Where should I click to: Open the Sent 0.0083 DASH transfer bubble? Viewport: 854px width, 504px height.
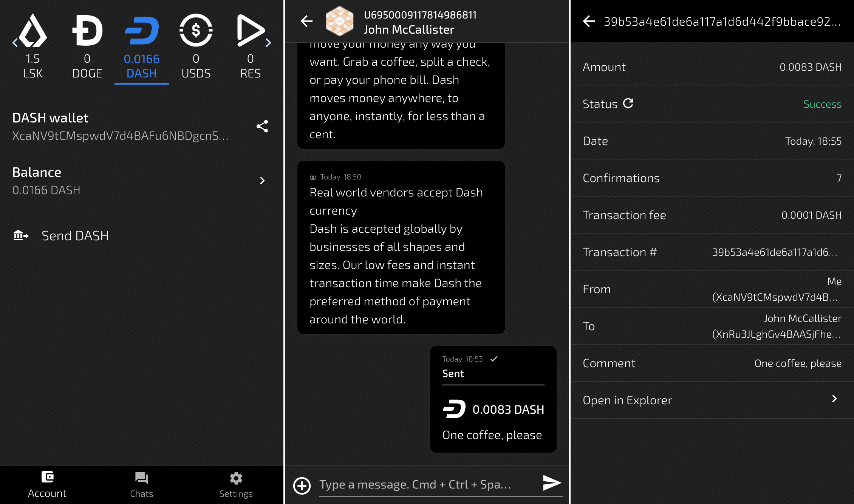click(x=493, y=399)
